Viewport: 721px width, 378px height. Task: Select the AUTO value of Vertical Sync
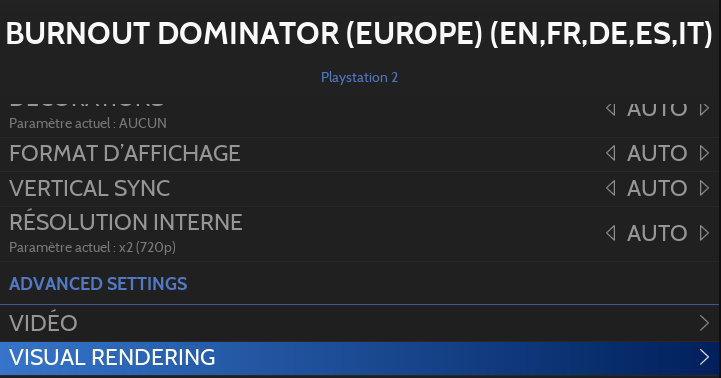click(657, 188)
